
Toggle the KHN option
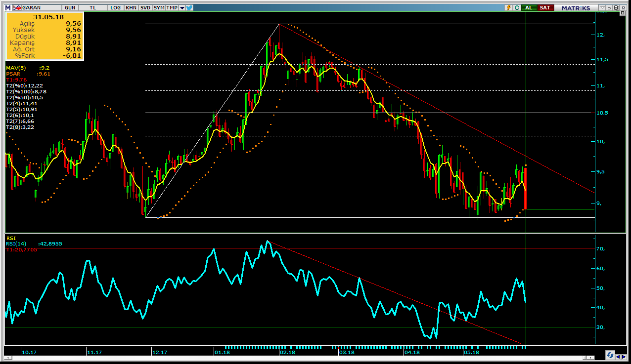coord(131,8)
